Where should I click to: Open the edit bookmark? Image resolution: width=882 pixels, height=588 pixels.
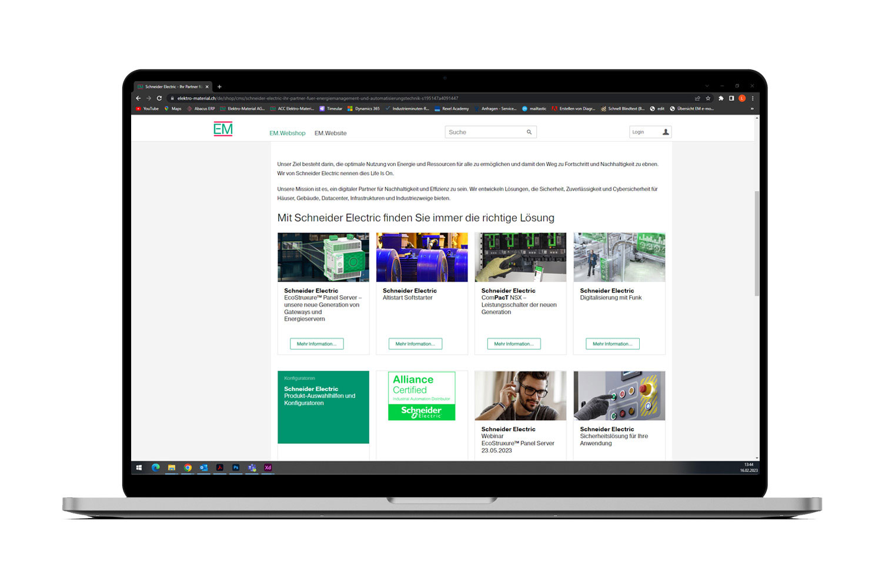click(x=657, y=109)
